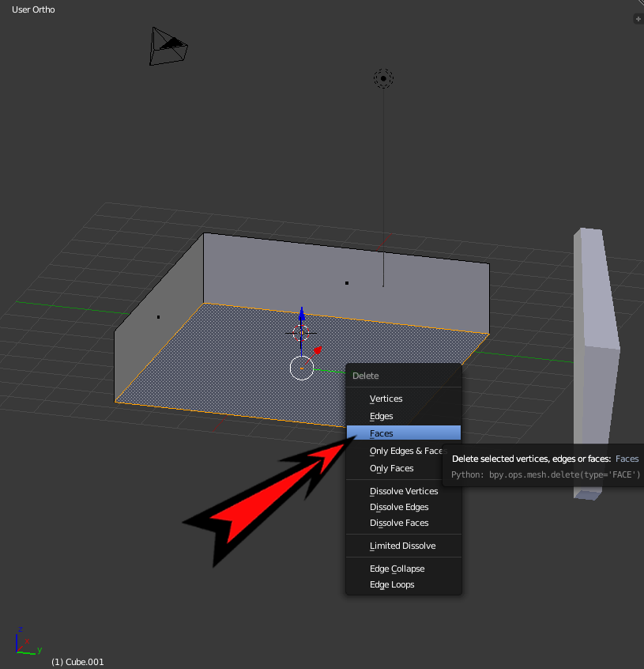Click the XYZ axis orientation indicator
Screen dimensions: 644x669
tap(28, 641)
